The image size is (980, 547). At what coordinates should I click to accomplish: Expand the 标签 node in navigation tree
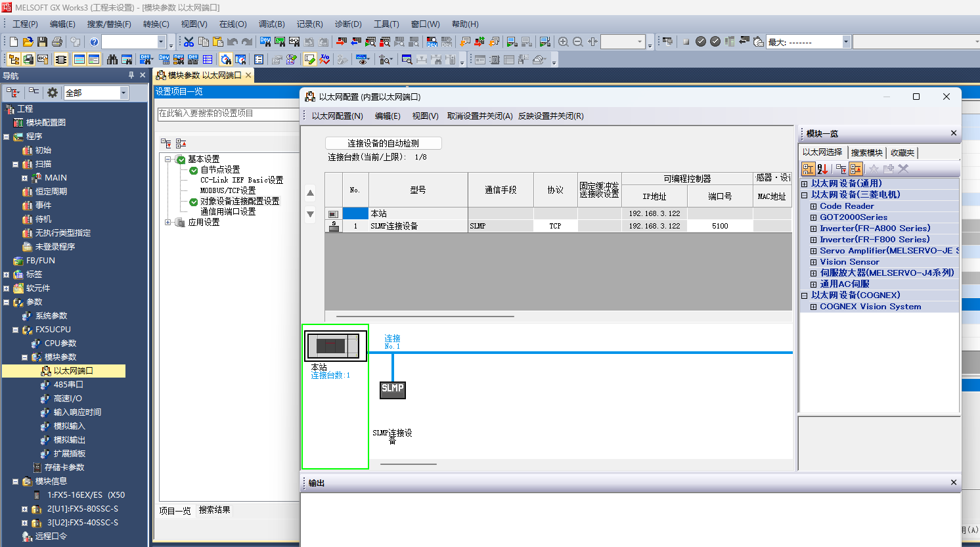pos(7,274)
